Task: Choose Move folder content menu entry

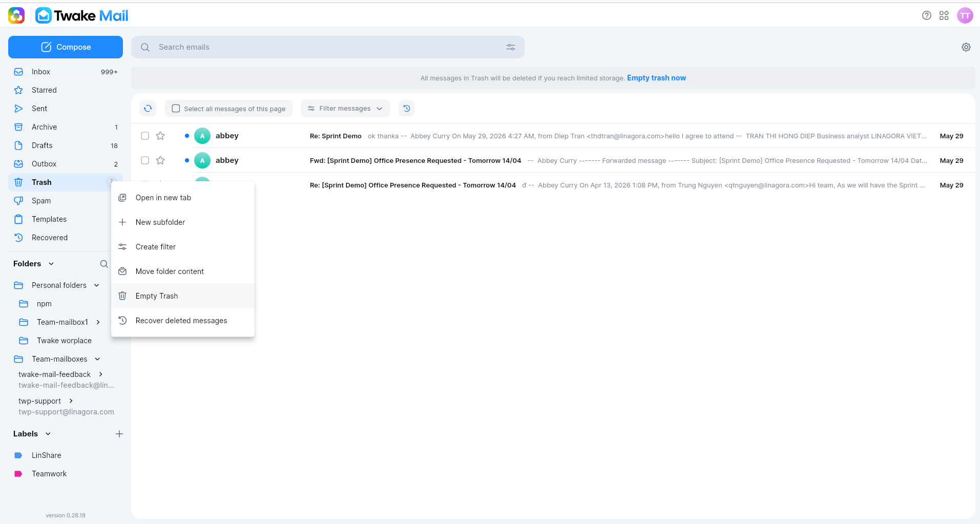Action: pyautogui.click(x=183, y=271)
